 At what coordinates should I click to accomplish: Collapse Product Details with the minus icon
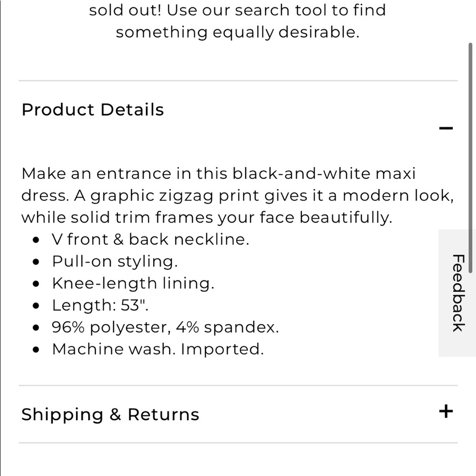coord(446,128)
